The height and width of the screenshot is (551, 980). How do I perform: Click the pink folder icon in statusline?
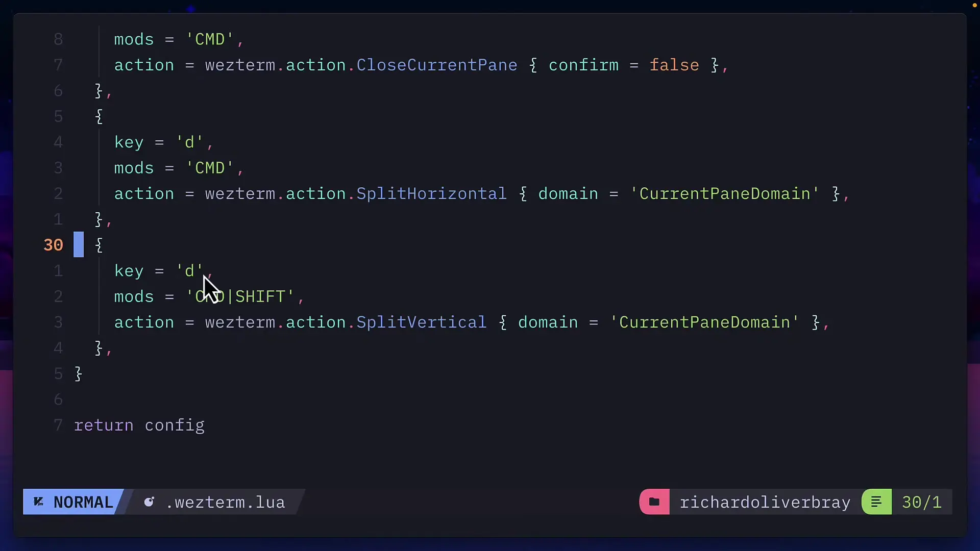tap(654, 502)
